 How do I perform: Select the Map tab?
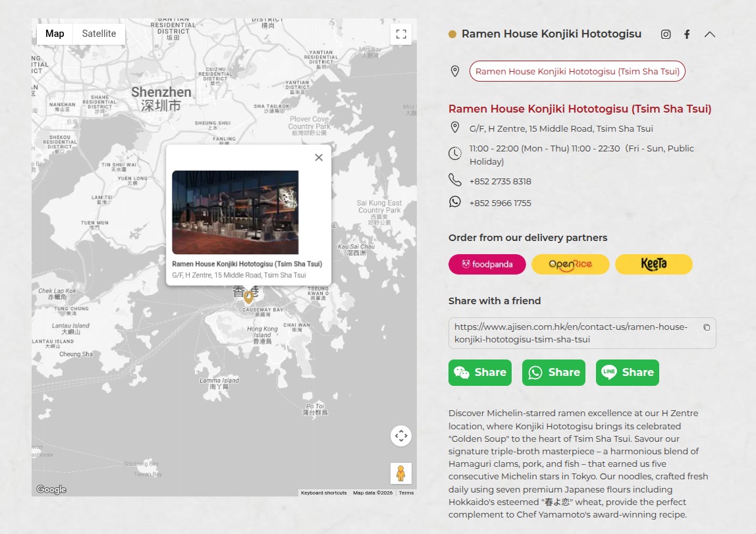point(55,34)
